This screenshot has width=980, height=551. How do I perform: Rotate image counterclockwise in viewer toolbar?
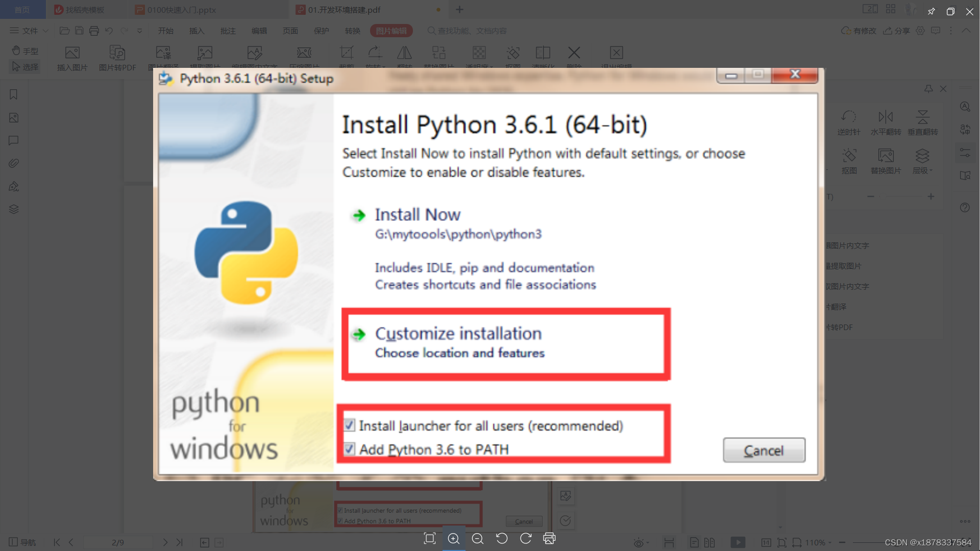502,539
